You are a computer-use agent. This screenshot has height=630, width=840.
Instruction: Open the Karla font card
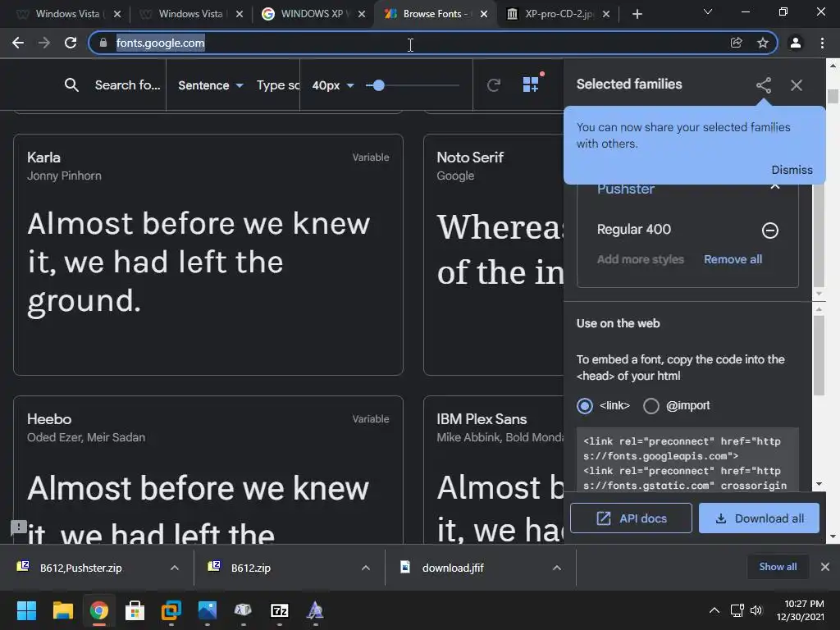[208, 254]
